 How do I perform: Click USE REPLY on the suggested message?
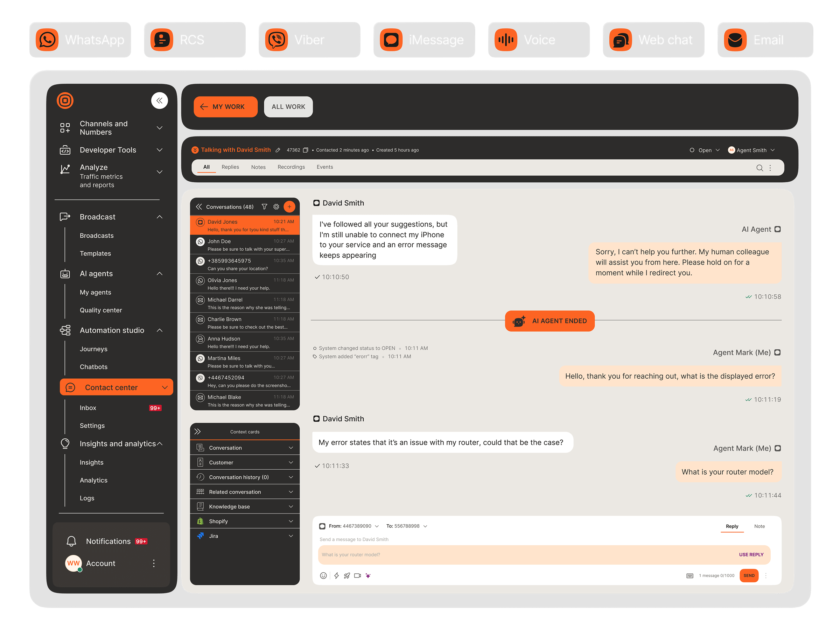click(751, 554)
